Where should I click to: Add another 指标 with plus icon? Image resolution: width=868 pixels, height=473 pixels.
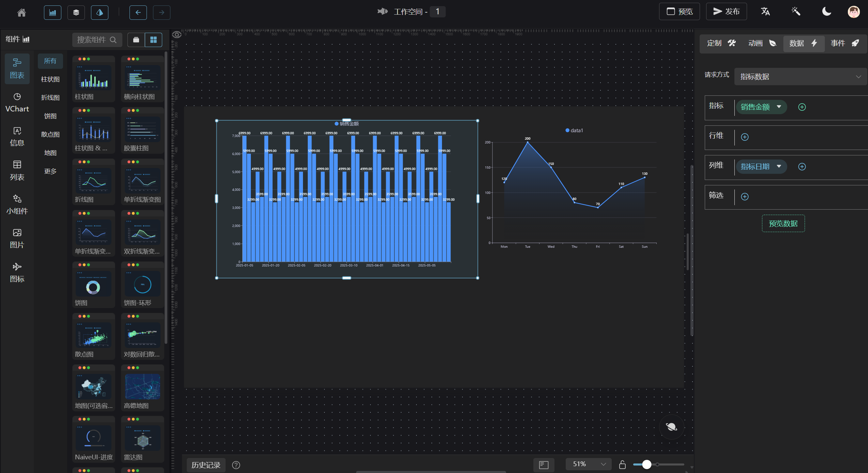point(802,107)
